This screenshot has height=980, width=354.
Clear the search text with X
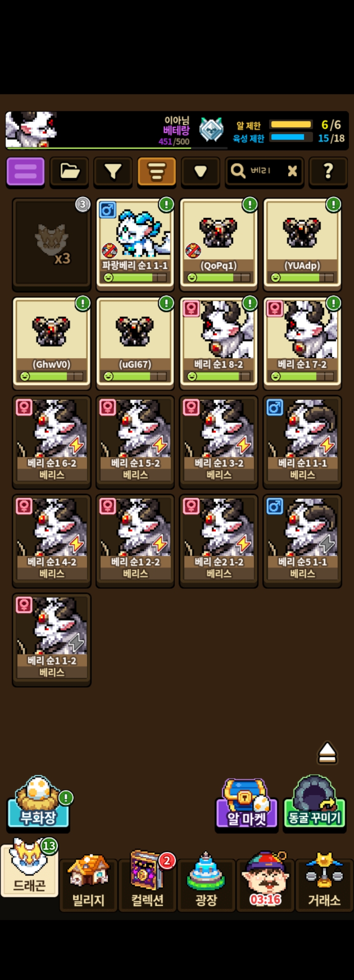pos(292,171)
